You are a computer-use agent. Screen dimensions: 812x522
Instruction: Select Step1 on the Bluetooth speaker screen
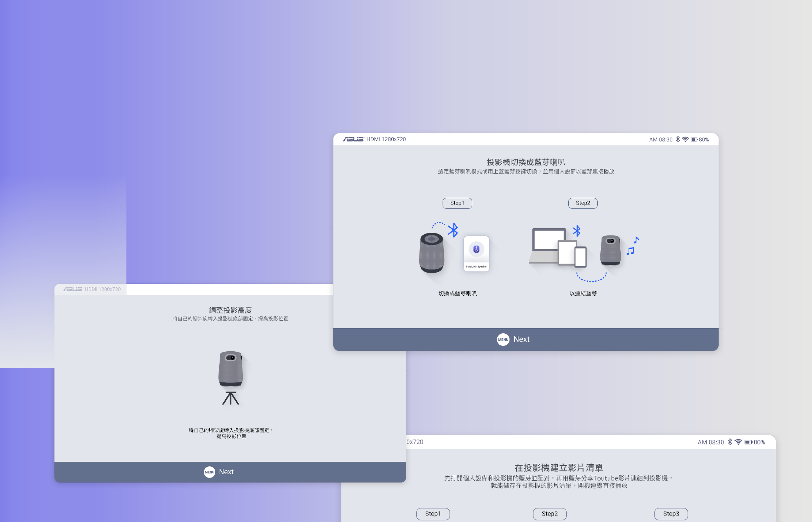(x=457, y=203)
